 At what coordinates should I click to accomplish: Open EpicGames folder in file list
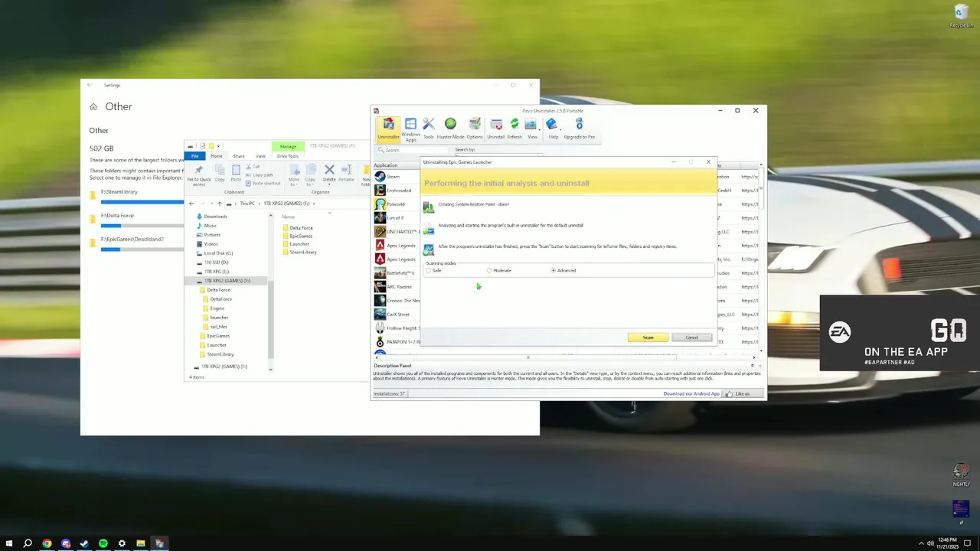[297, 236]
